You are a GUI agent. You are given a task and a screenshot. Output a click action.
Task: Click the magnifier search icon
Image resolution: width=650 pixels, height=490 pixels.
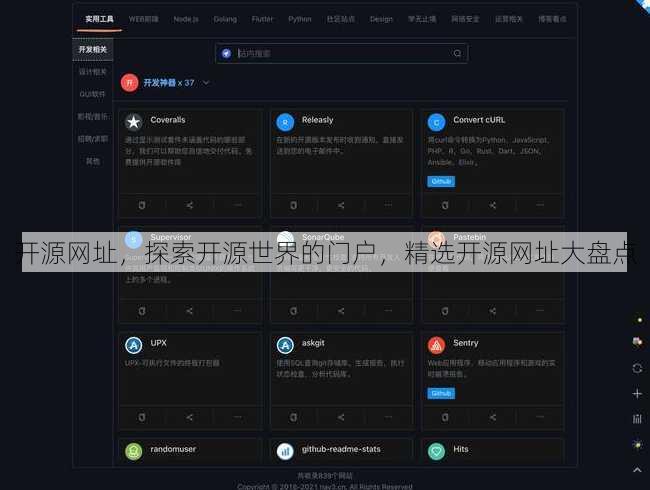(x=457, y=53)
